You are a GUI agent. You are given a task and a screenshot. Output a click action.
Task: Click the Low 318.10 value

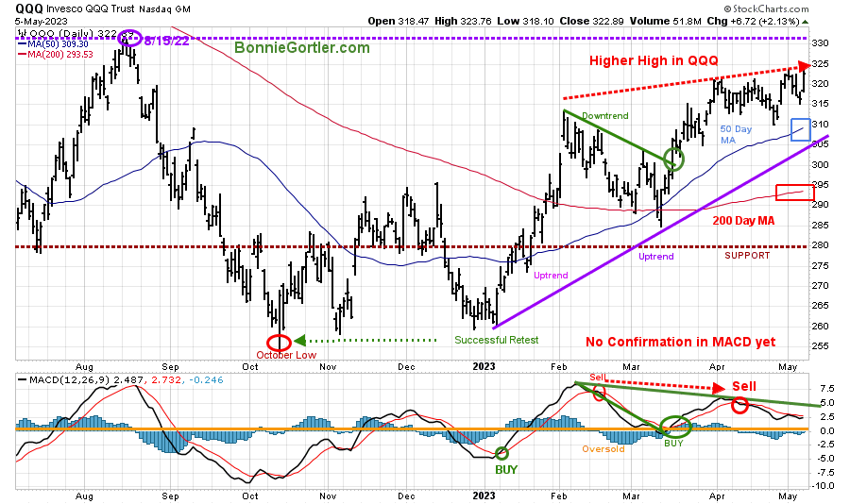pyautogui.click(x=525, y=21)
